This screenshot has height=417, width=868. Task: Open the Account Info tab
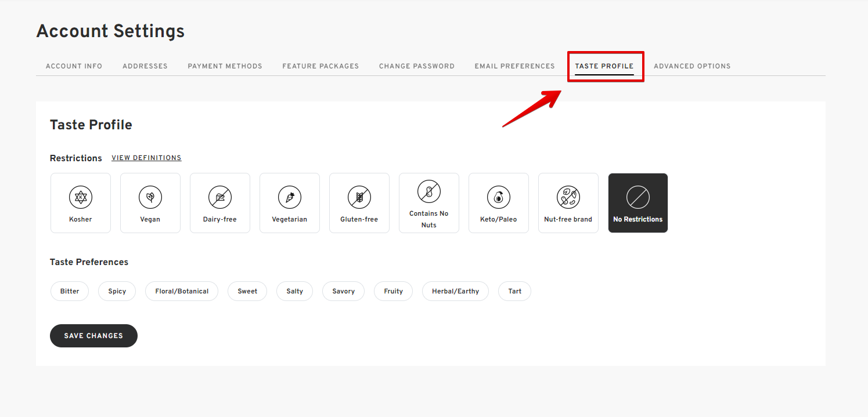(74, 66)
